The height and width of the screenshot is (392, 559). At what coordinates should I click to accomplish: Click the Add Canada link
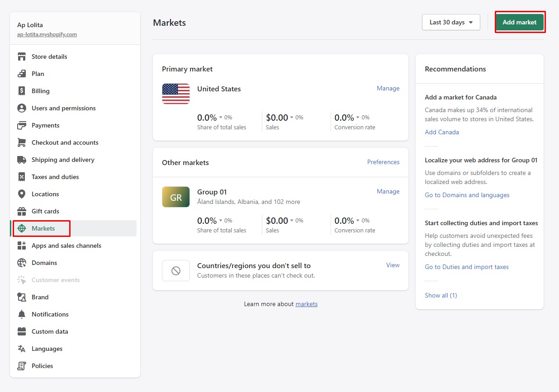pos(441,132)
